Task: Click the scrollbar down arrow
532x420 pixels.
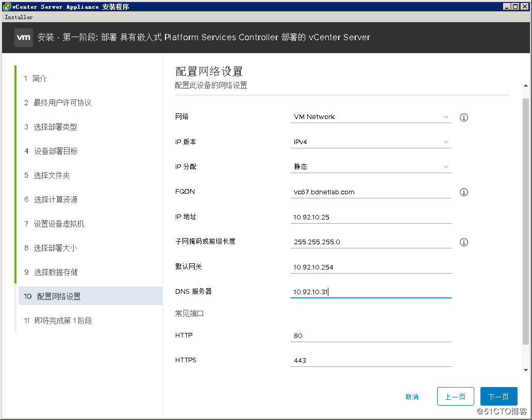Action: pyautogui.click(x=525, y=370)
